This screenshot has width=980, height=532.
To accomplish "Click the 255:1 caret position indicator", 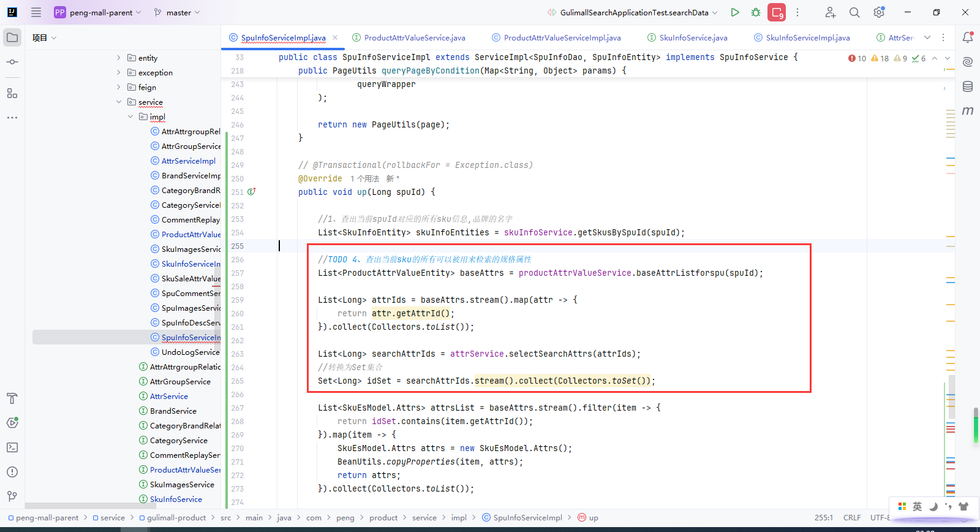I will coord(823,518).
